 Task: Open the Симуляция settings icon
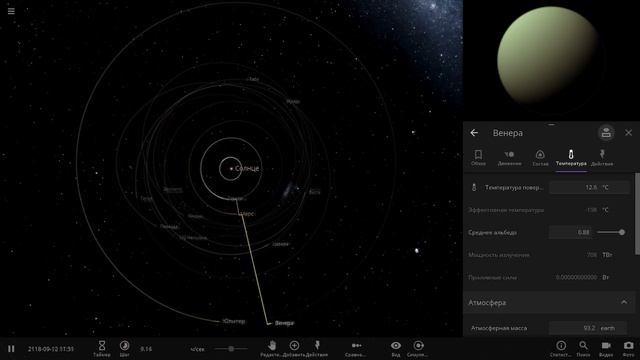click(418, 349)
